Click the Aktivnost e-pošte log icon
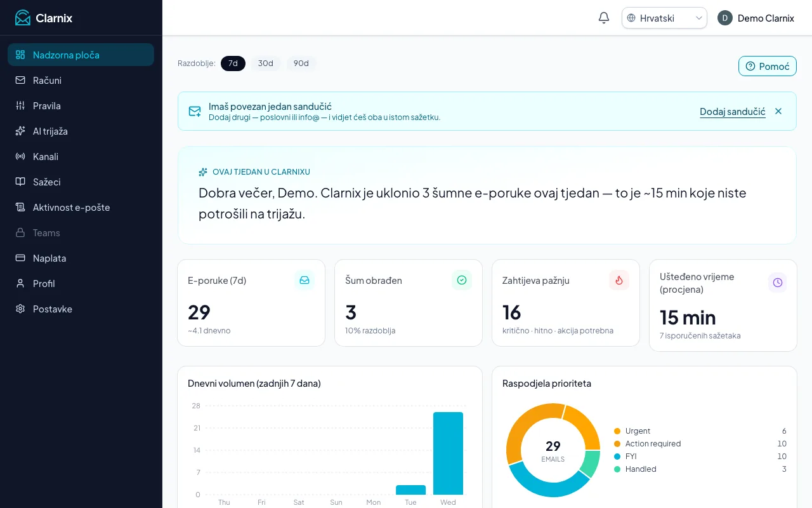The width and height of the screenshot is (812, 508). click(x=20, y=207)
